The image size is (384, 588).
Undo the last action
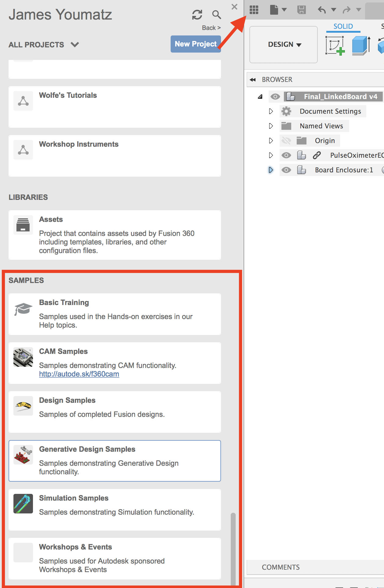coord(322,10)
